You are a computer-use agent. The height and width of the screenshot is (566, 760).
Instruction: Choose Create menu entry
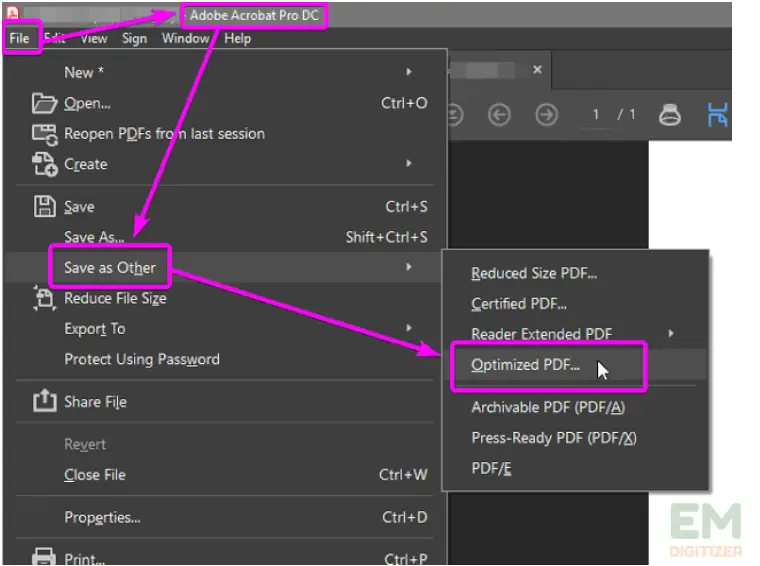pos(86,164)
